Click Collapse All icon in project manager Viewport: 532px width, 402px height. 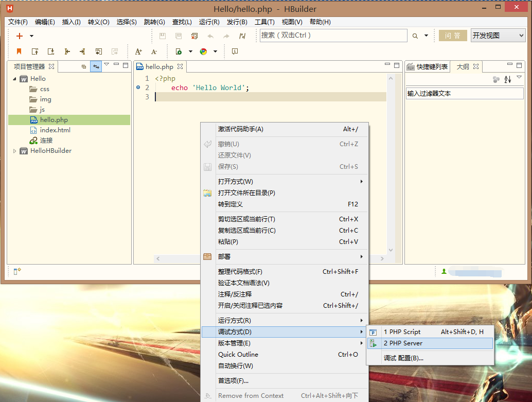(x=84, y=66)
